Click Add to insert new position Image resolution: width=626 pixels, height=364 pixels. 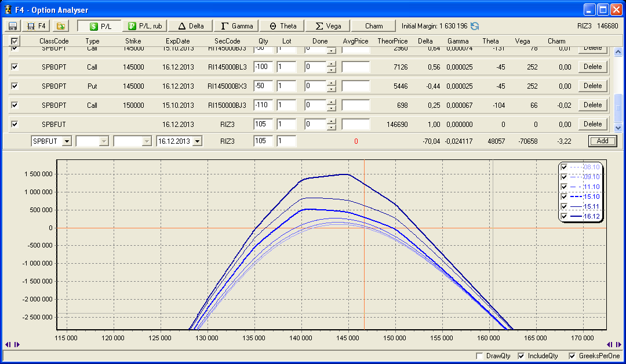[602, 141]
